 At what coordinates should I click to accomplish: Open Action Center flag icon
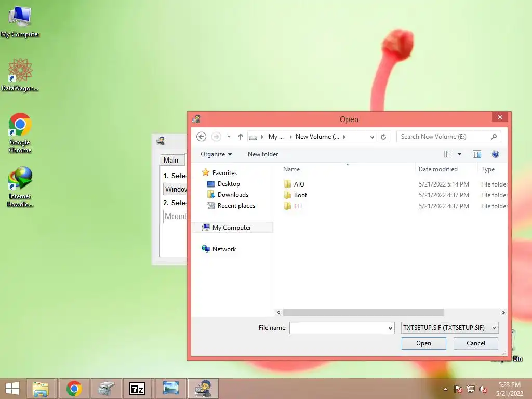(458, 389)
